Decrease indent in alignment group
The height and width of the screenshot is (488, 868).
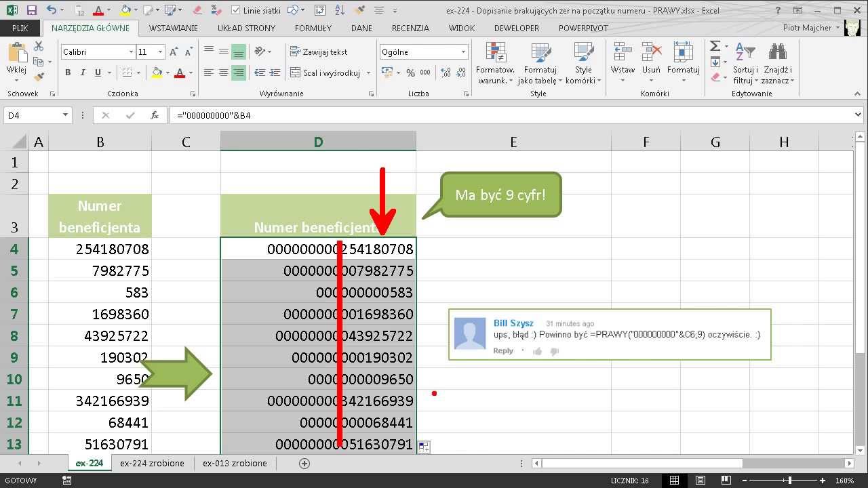tap(260, 73)
